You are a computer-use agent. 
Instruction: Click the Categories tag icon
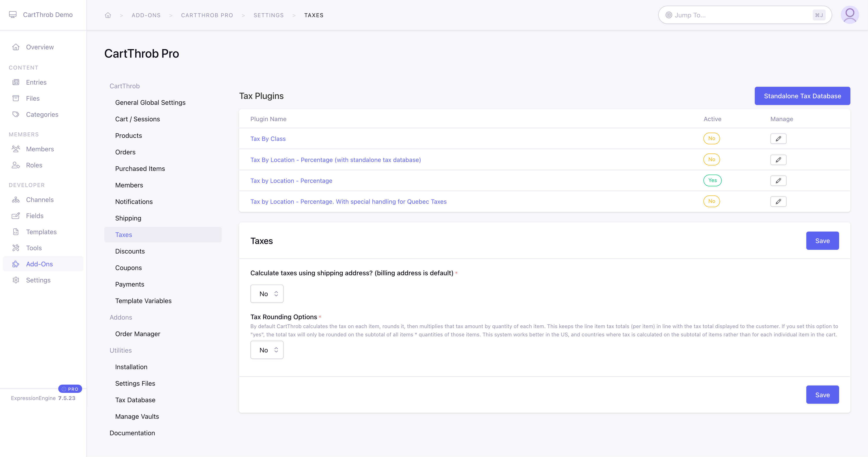16,115
